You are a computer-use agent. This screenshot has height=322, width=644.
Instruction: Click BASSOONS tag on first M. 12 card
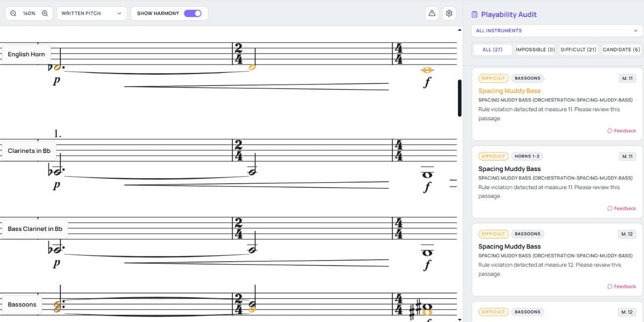pyautogui.click(x=527, y=234)
